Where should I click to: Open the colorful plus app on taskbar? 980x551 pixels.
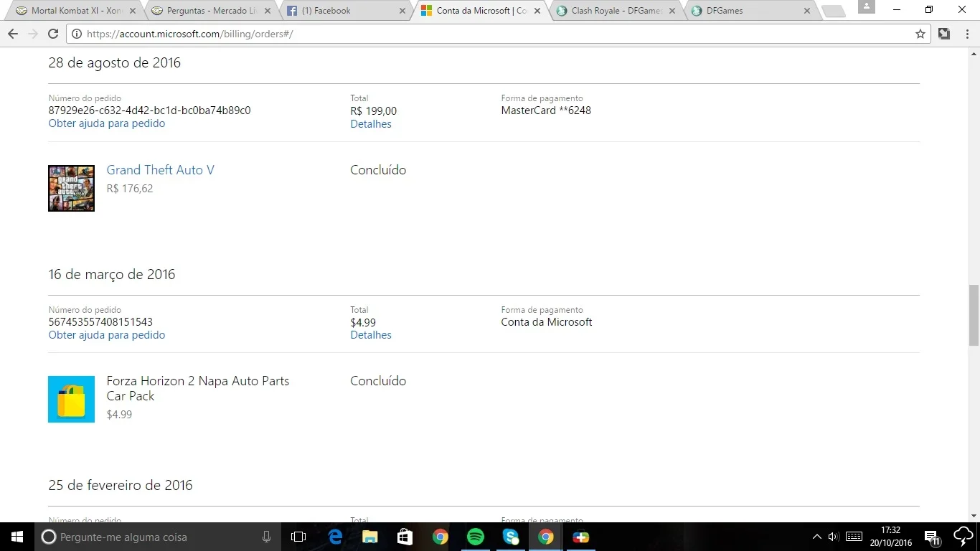point(581,537)
